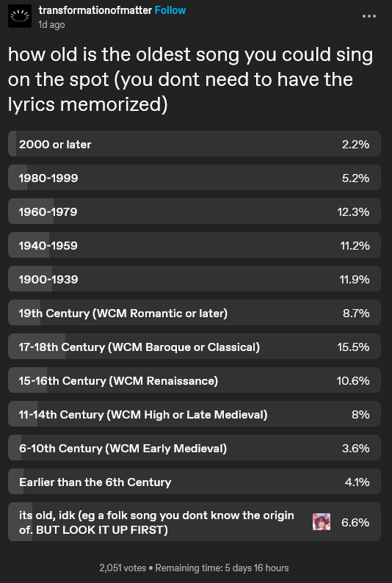The width and height of the screenshot is (392, 583).
Task: Choose 6-10th Century Early Medieval option
Action: 195,448
